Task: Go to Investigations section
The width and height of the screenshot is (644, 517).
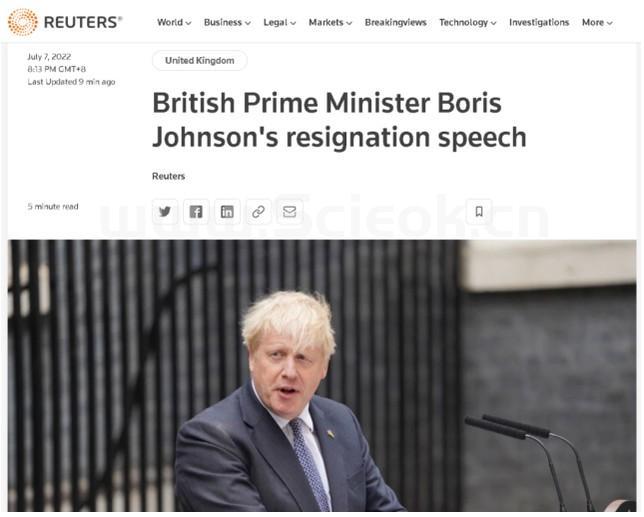Action: point(539,23)
